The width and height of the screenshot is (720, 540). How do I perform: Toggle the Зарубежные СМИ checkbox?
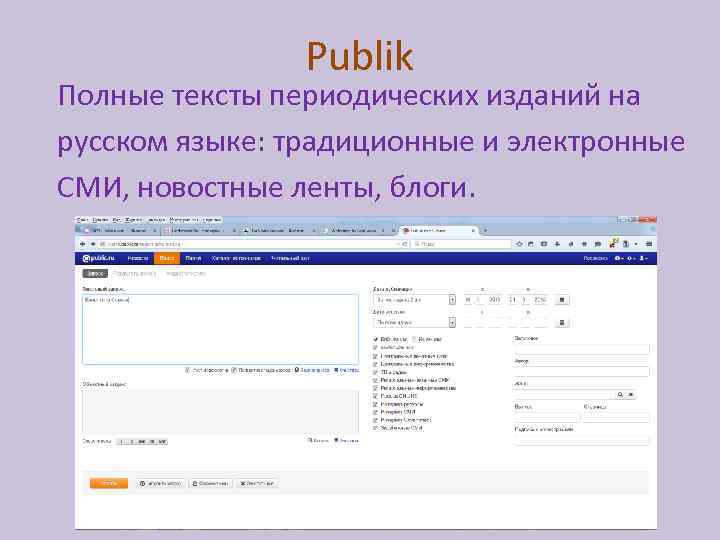coord(376,428)
